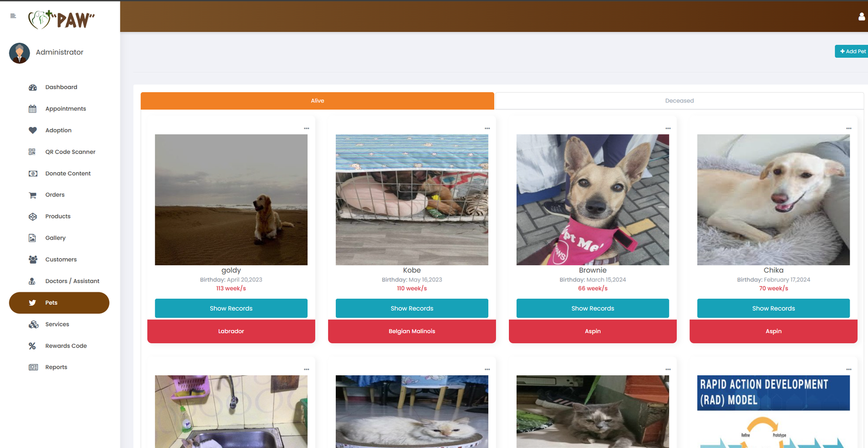
Task: Expand the three-dot menu on Kobe's card
Action: (487, 129)
